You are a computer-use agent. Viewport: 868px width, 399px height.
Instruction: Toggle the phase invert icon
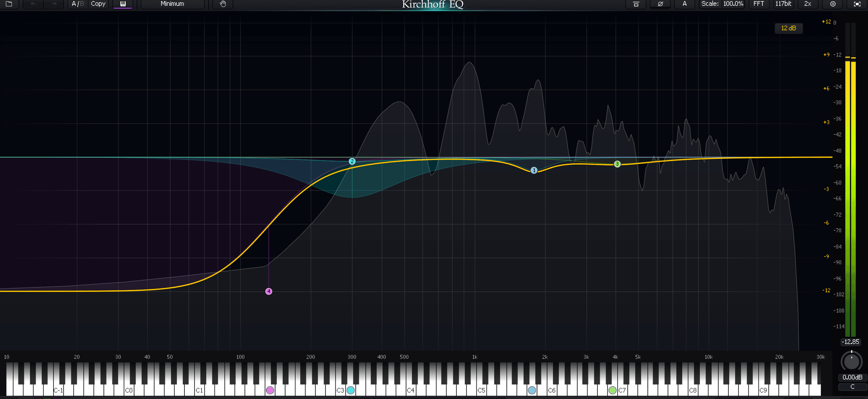(660, 4)
